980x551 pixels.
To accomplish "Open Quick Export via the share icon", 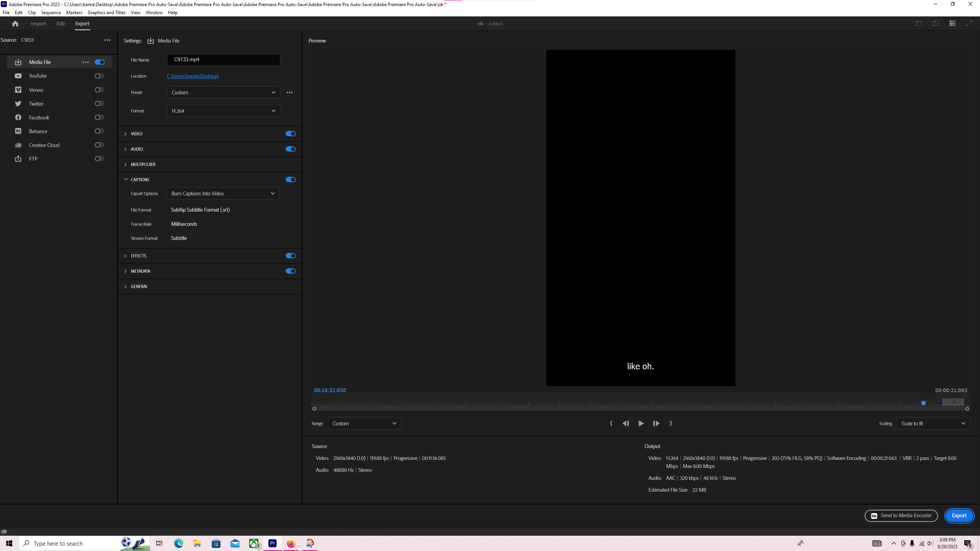I will [936, 23].
